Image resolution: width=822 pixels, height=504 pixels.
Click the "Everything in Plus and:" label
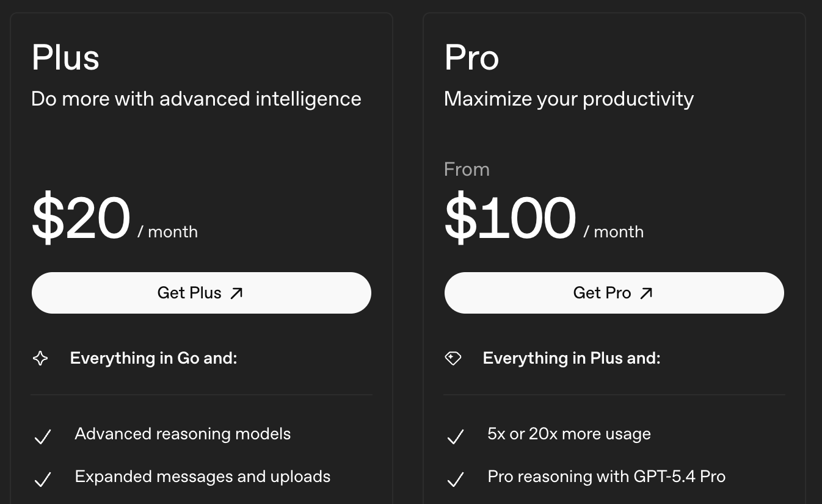[x=572, y=358]
